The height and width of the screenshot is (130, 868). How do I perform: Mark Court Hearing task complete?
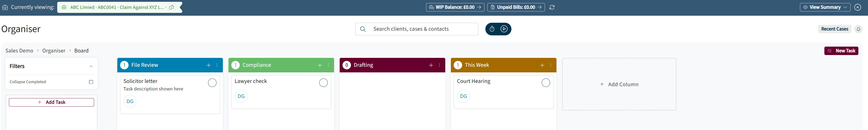click(x=546, y=82)
